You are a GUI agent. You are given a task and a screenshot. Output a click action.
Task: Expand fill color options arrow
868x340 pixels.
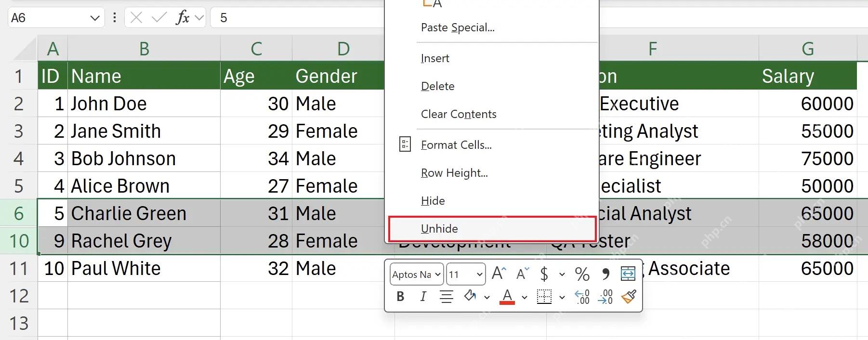coord(487,297)
